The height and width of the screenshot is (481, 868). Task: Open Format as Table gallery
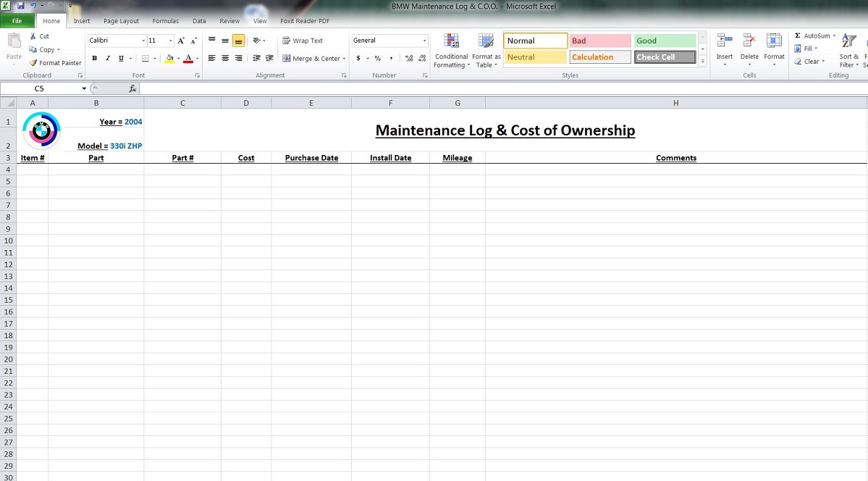[x=486, y=51]
